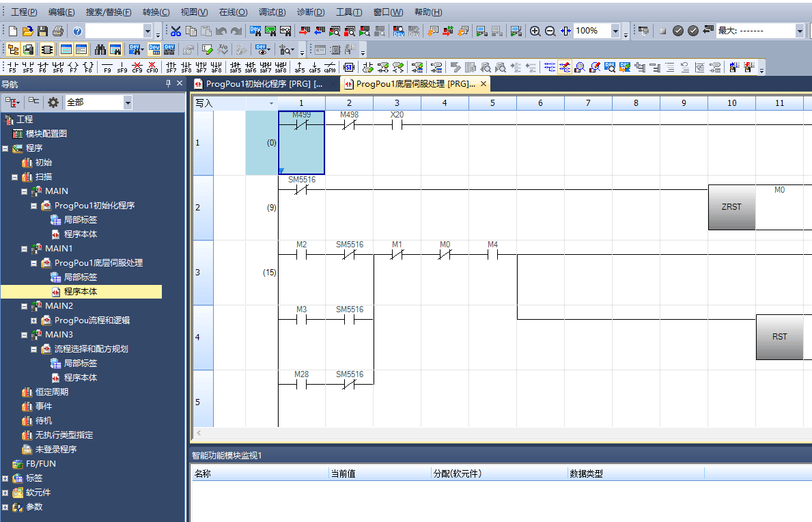Click the binoculars find icon
Screen dimensions: 812x522
point(101,50)
